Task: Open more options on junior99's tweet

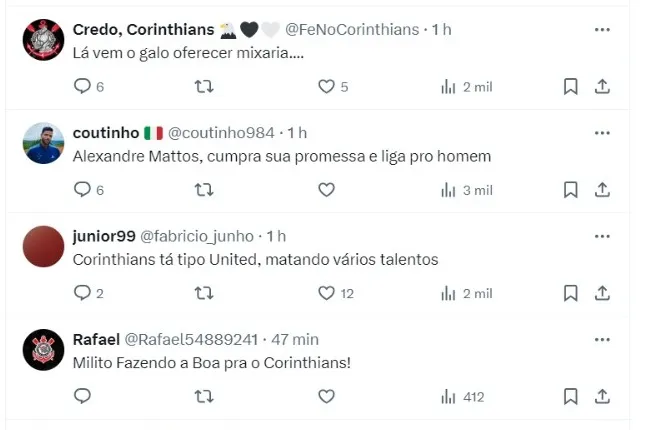Action: [602, 236]
